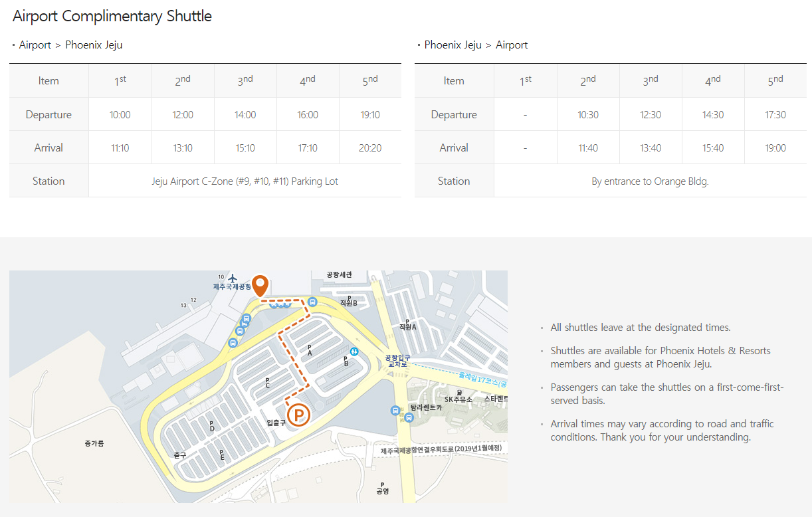Screen dimensions: 812x517
Task: Click the restroom icon near parking area B
Action: (354, 351)
